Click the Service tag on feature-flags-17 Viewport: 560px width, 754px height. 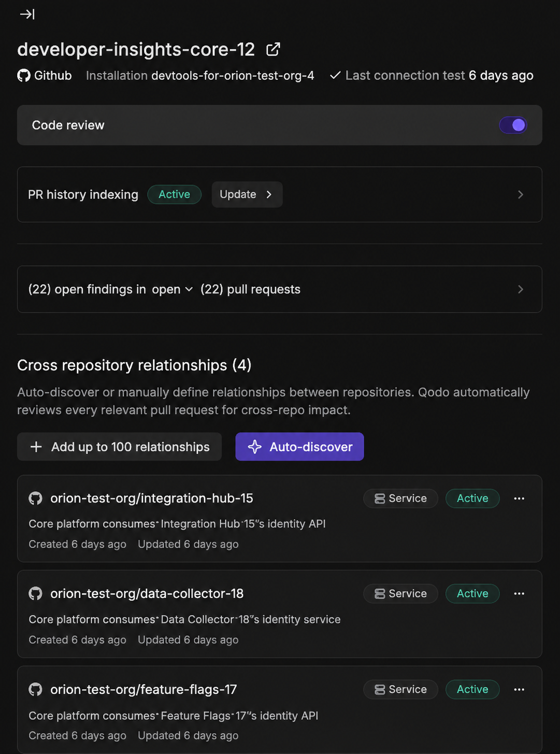(x=400, y=690)
